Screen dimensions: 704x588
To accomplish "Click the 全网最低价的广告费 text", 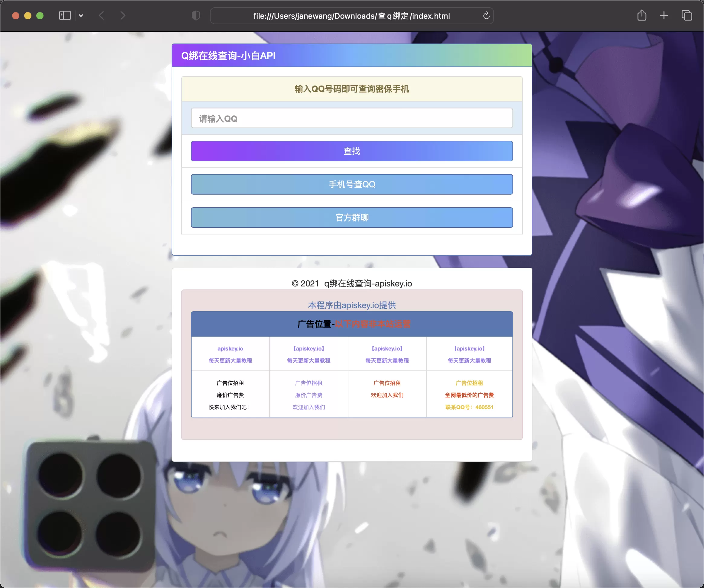I will pos(469,395).
